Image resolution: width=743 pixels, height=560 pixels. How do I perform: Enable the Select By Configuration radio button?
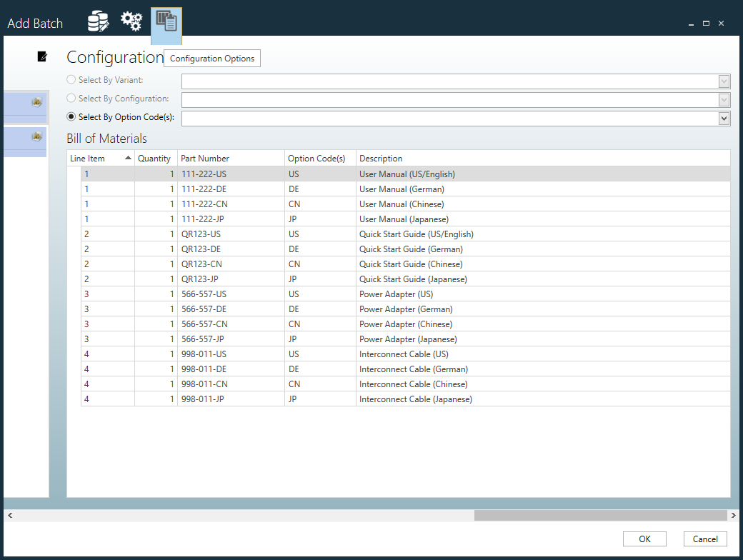(71, 98)
